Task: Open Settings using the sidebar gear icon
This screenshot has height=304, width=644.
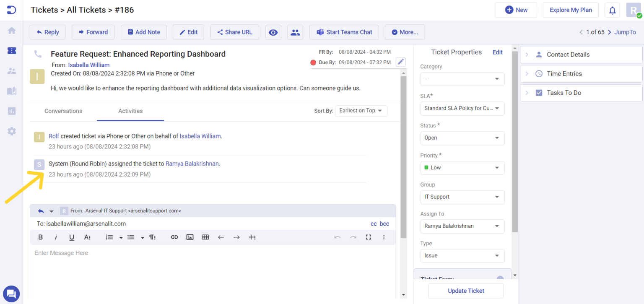Action: (x=11, y=131)
